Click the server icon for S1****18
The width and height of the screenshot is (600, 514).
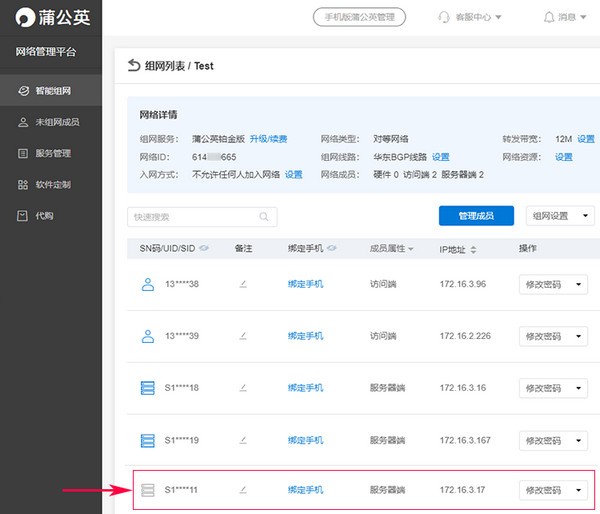click(147, 388)
